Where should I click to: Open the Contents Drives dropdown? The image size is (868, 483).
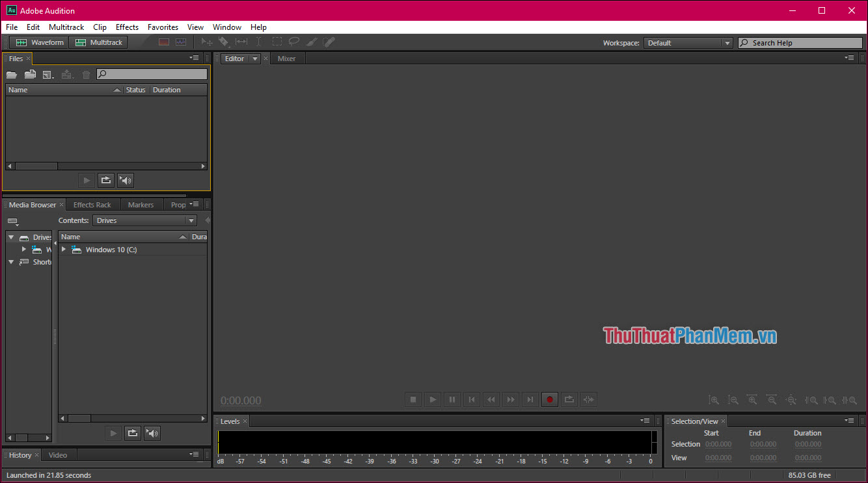(x=144, y=220)
